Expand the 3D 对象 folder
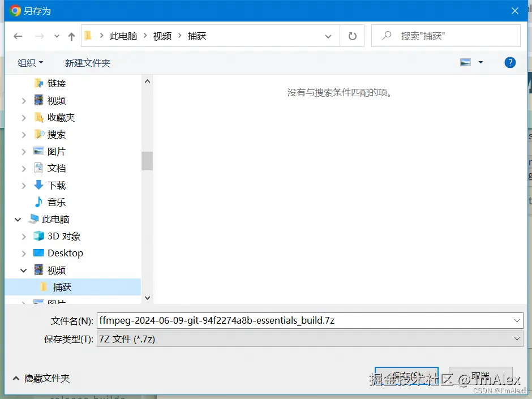Screen dimensions: 532x399 click(x=23, y=236)
